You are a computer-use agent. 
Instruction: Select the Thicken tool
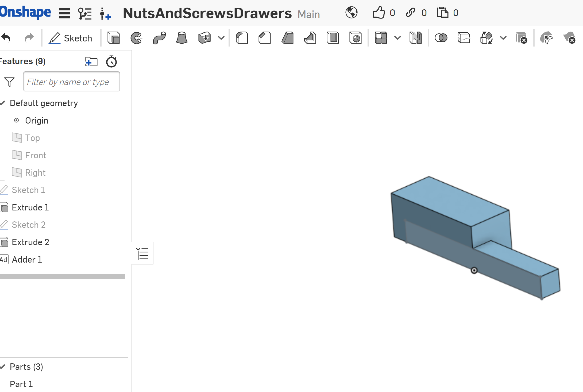tap(204, 38)
